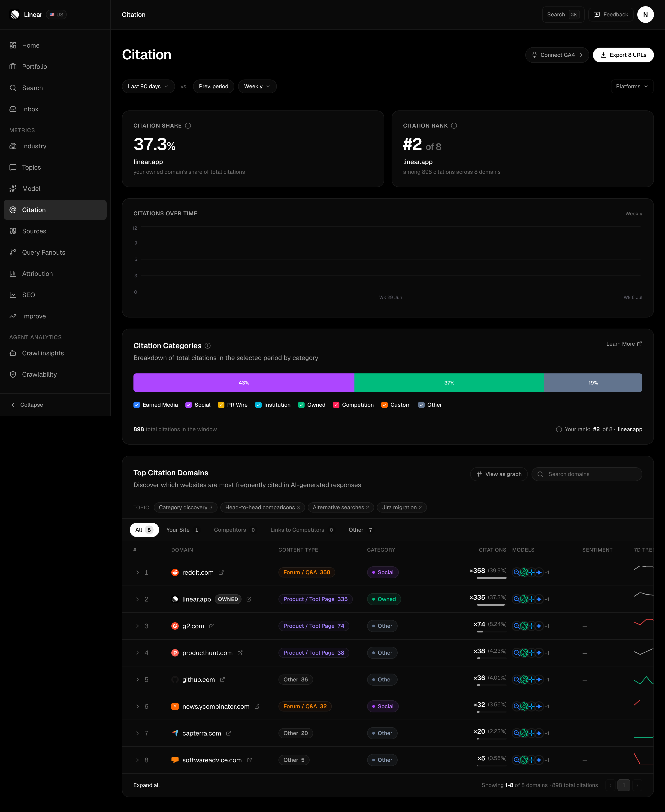Click the capterra.com favicon
Image resolution: width=665 pixels, height=812 pixels.
pos(175,733)
